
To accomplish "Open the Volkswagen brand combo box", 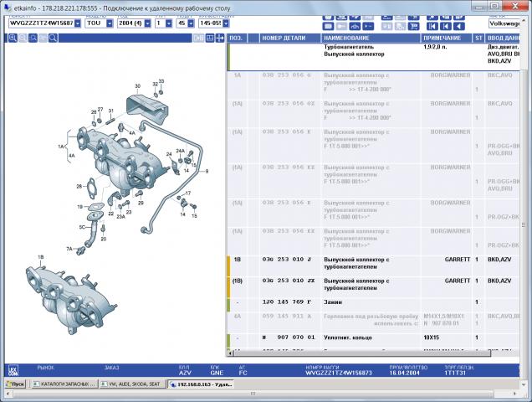I will [504, 23].
